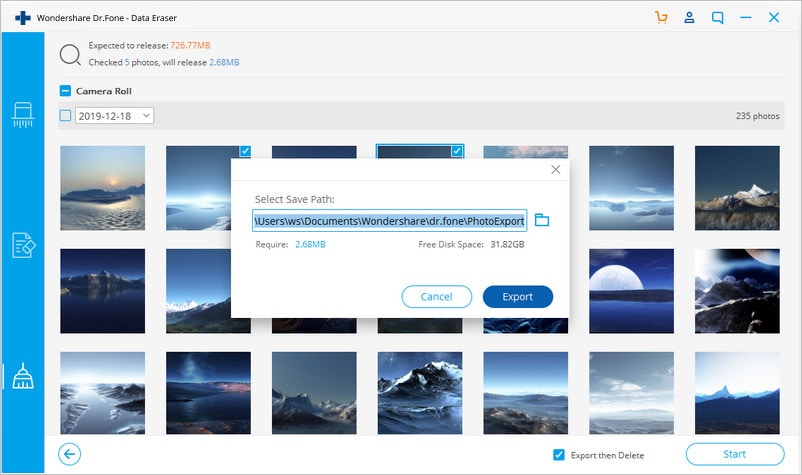Click the Cancel button
Image resolution: width=802 pixels, height=475 pixels.
click(436, 297)
